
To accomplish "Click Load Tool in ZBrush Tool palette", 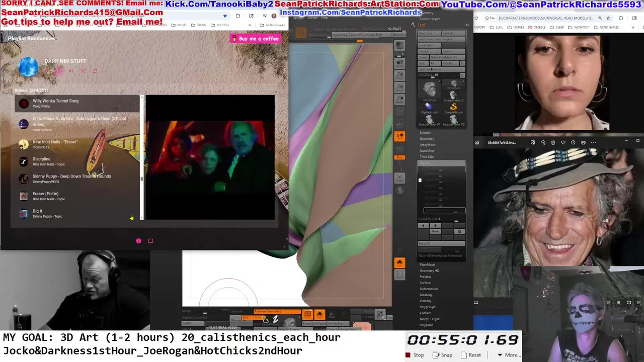I will (x=429, y=33).
